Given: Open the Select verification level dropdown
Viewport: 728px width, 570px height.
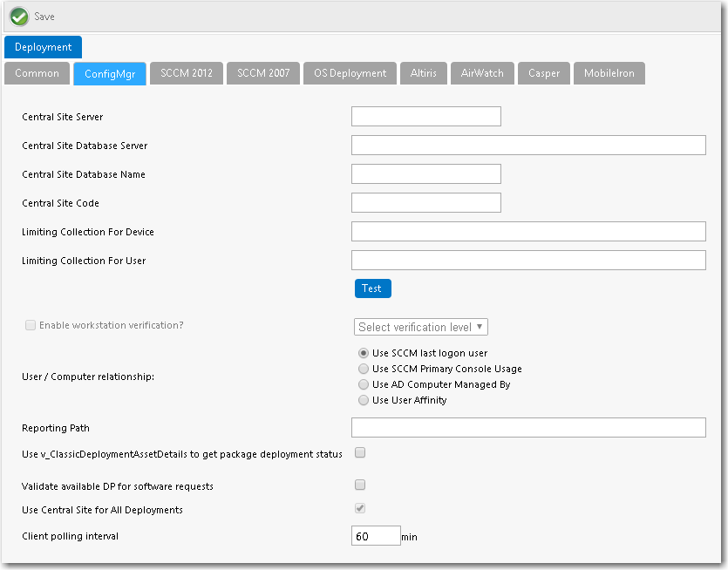Looking at the screenshot, I should pos(420,327).
